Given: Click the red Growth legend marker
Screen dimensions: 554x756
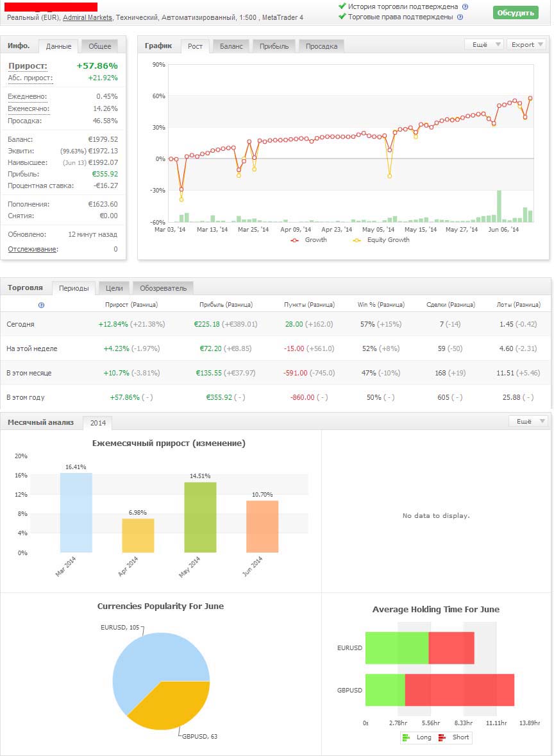Looking at the screenshot, I should point(295,240).
